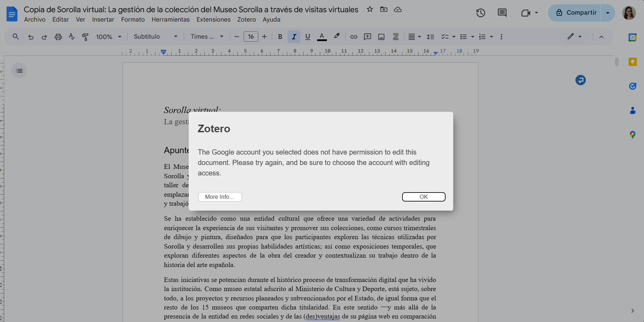Viewport: 644px width, 322px height.
Task: Increase the font size
Action: [x=265, y=37]
